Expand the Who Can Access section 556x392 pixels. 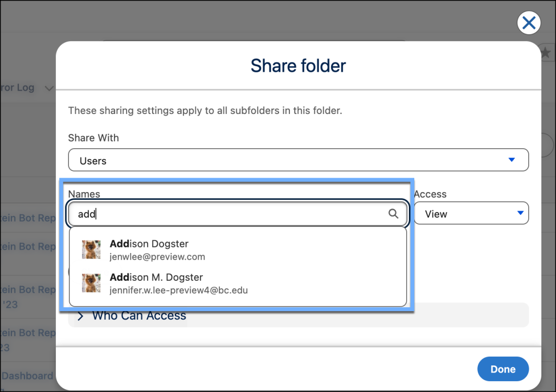click(139, 315)
